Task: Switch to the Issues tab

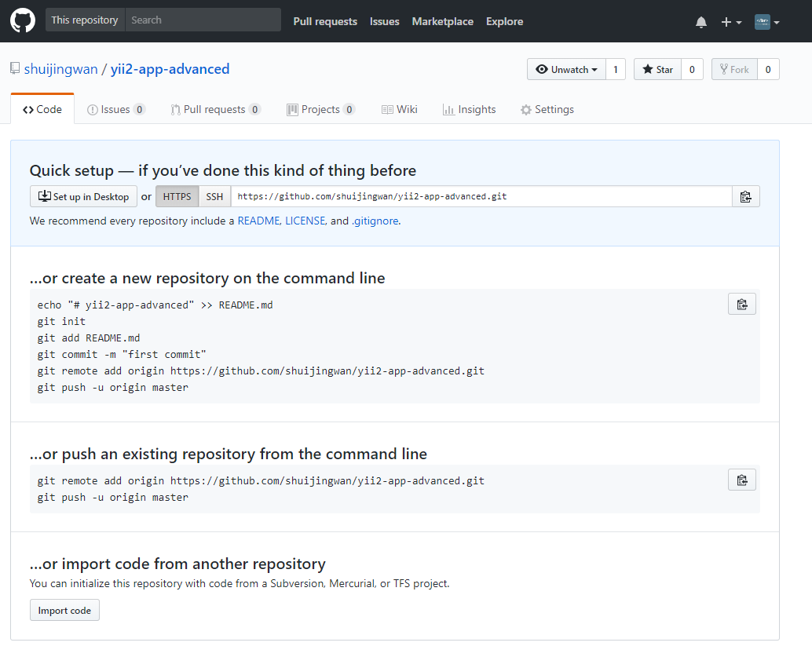Action: pos(115,110)
